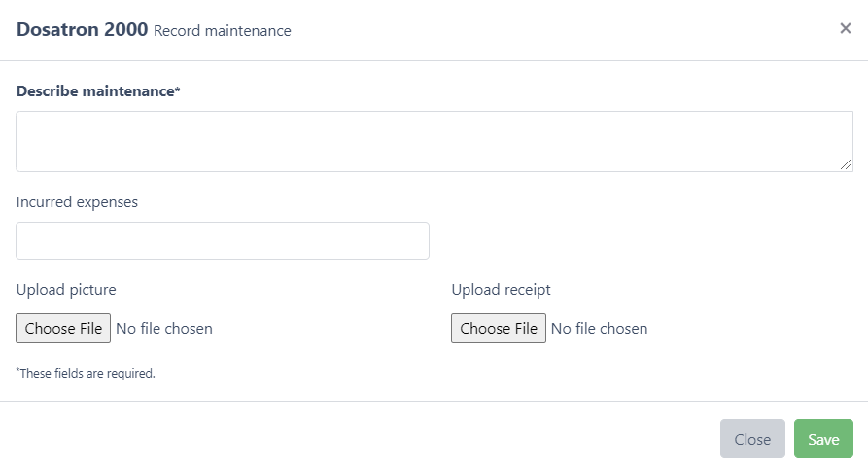The image size is (868, 469).
Task: Click inside the Describe maintenance text area
Action: pos(434,141)
